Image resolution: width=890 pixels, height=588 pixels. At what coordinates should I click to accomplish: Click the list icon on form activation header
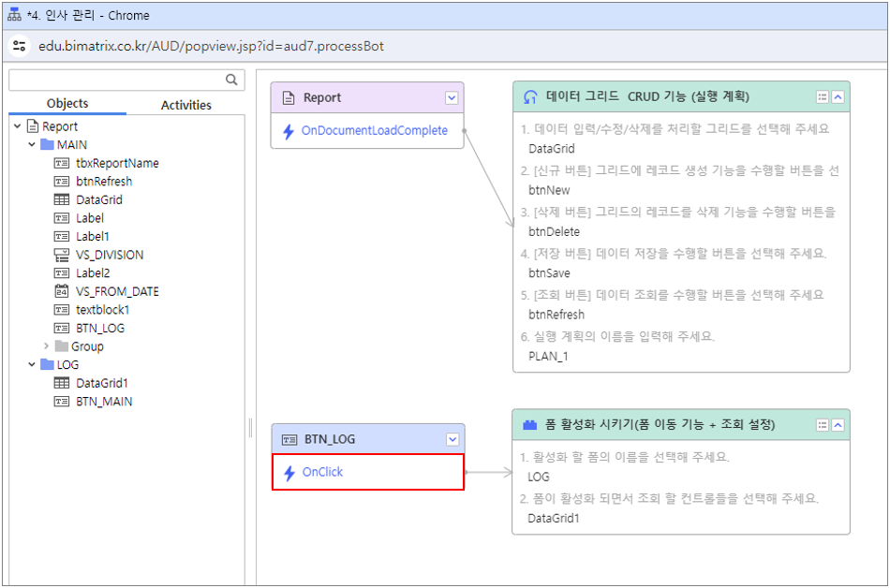click(x=823, y=424)
